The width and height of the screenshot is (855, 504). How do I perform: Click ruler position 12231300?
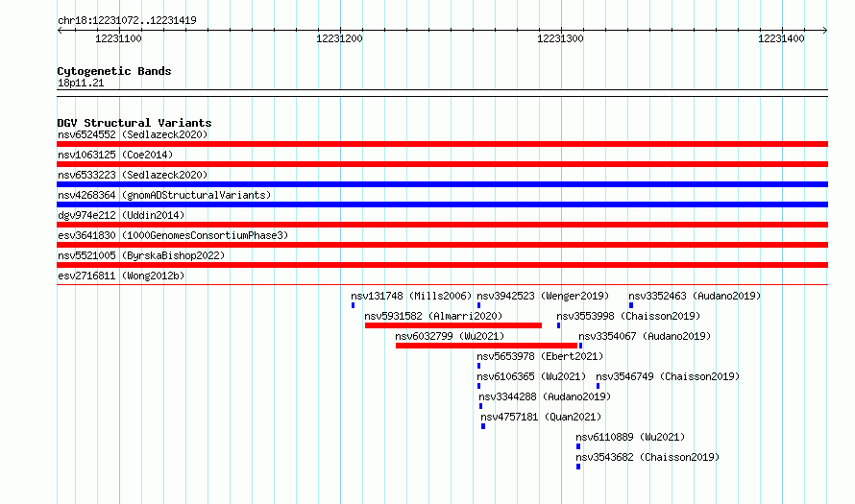pos(560,38)
